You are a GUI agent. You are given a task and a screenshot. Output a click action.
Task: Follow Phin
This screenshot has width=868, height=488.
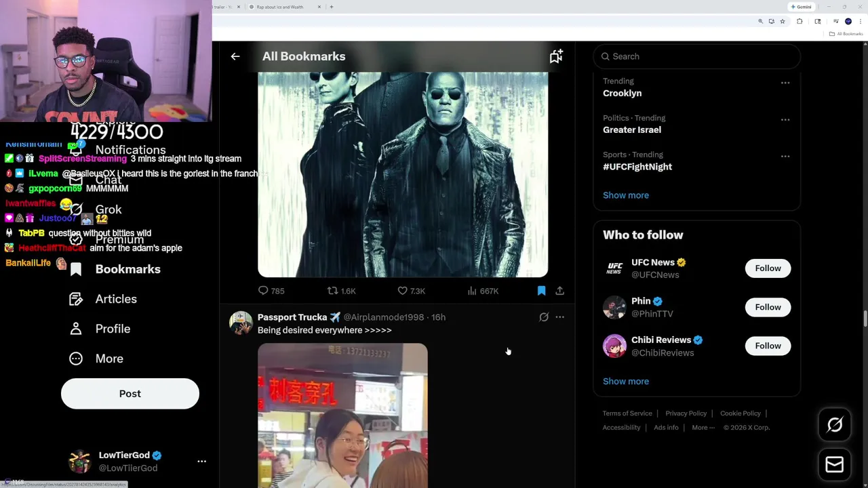click(768, 307)
